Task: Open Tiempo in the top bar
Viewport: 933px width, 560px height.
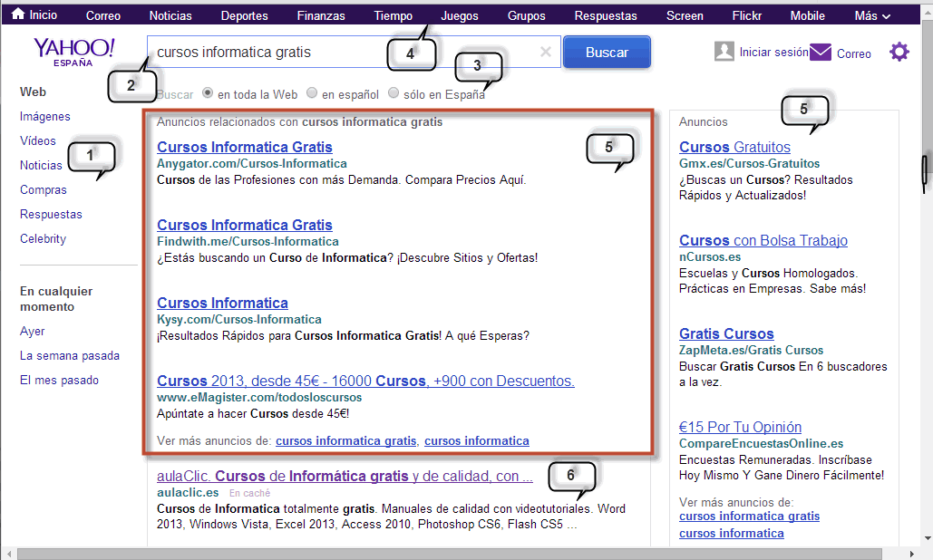Action: (x=393, y=16)
